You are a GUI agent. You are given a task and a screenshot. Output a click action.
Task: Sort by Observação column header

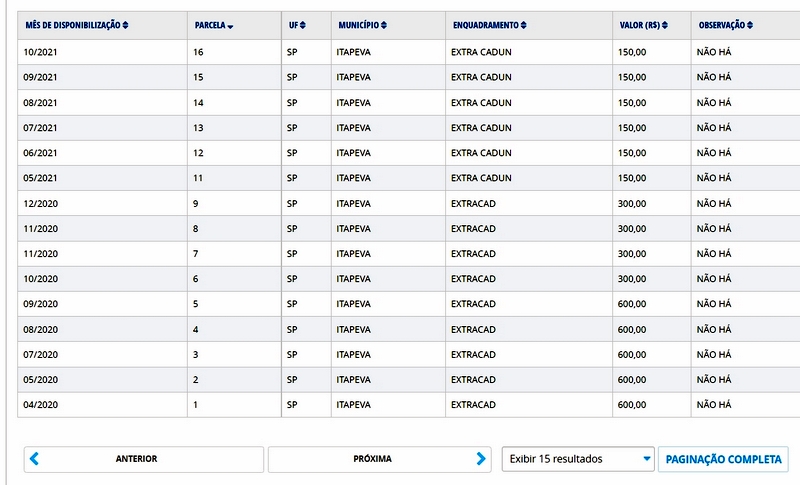[x=727, y=25]
